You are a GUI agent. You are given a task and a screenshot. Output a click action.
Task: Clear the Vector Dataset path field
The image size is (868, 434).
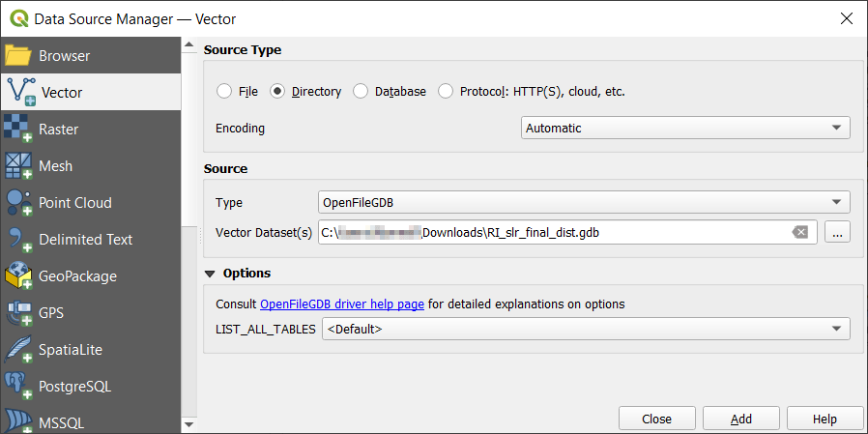(x=800, y=233)
